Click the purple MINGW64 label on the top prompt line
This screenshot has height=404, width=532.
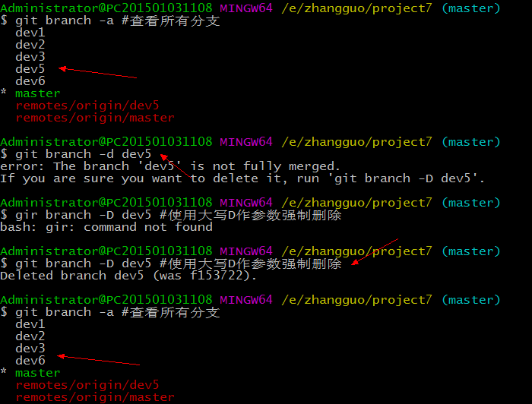(246, 8)
